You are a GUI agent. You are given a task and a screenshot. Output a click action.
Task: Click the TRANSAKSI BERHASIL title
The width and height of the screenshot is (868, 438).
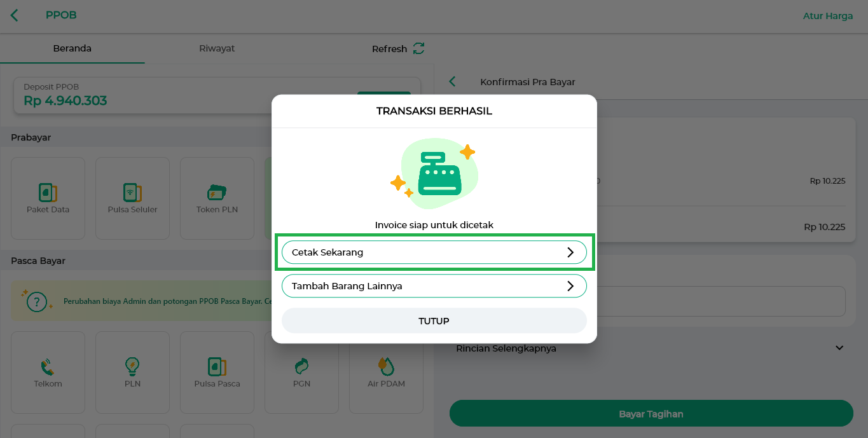click(434, 111)
